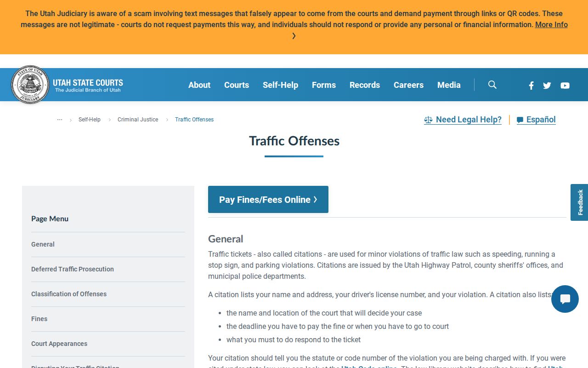Open the Careers menu
The height and width of the screenshot is (368, 588).
pyautogui.click(x=408, y=85)
